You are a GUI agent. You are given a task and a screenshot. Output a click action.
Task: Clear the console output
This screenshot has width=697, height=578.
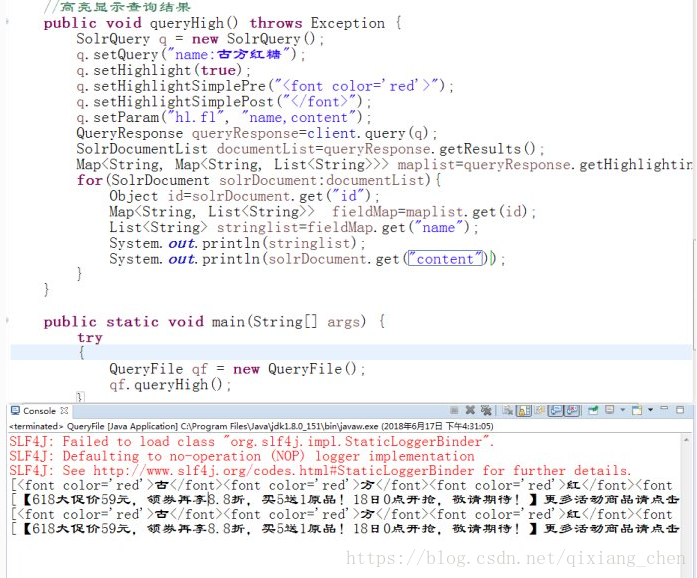tap(507, 410)
